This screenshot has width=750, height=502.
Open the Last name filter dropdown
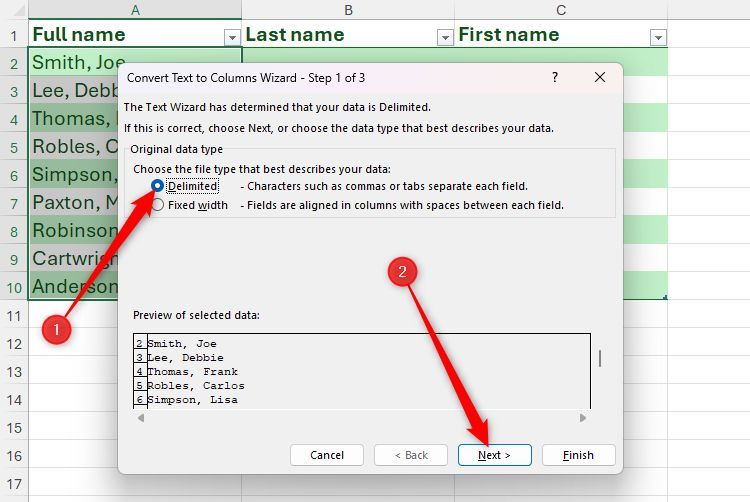pos(445,37)
